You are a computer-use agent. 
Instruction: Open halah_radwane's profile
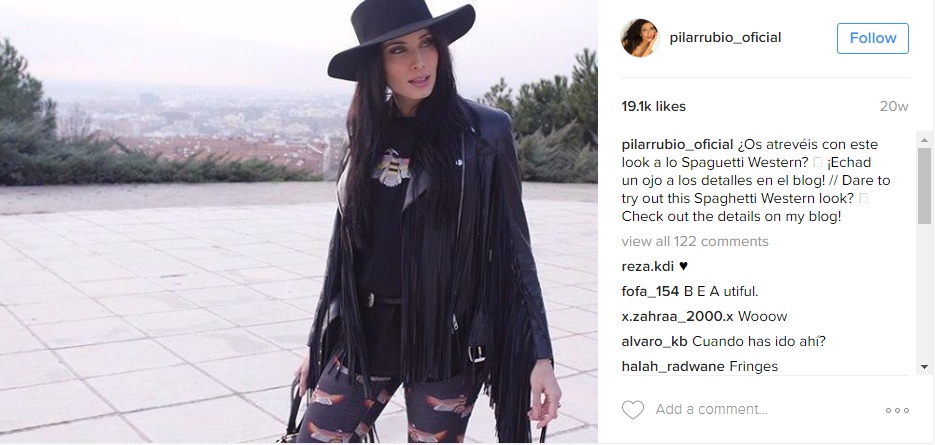(x=673, y=366)
